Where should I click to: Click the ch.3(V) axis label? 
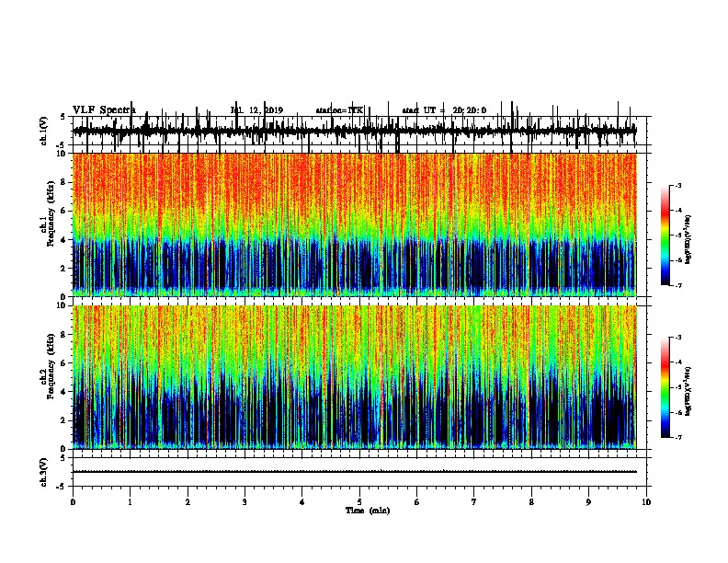[x=44, y=472]
